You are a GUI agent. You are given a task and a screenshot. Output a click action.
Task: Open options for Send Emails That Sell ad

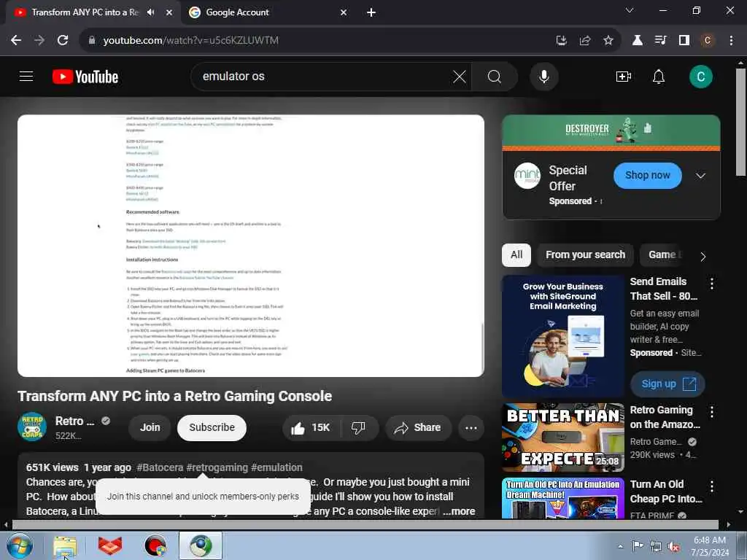712,284
